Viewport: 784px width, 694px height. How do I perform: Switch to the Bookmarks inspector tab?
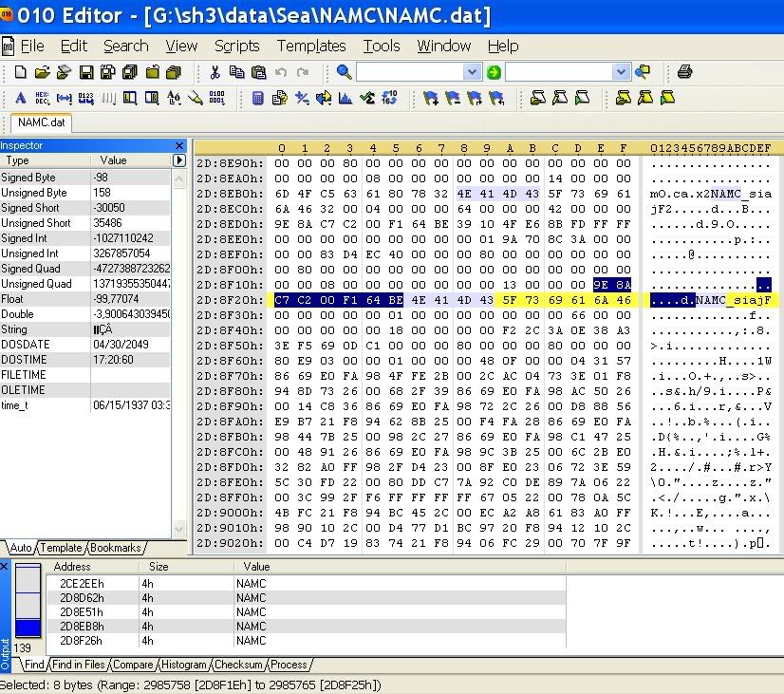coord(116,548)
